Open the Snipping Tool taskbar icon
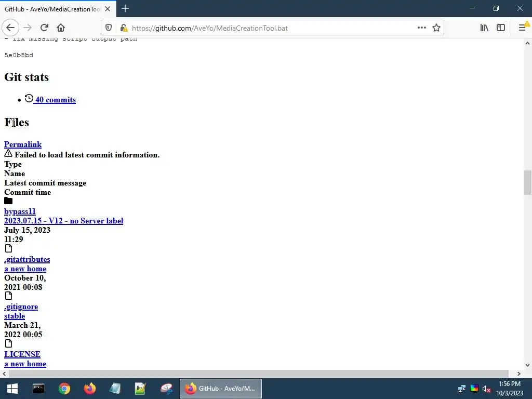Image resolution: width=532 pixels, height=399 pixels. 166,389
